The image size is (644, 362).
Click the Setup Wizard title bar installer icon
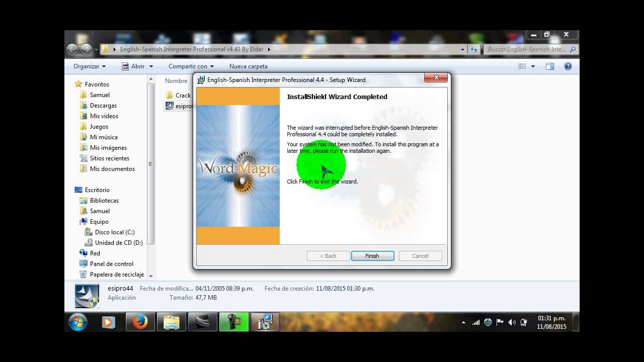tap(201, 80)
